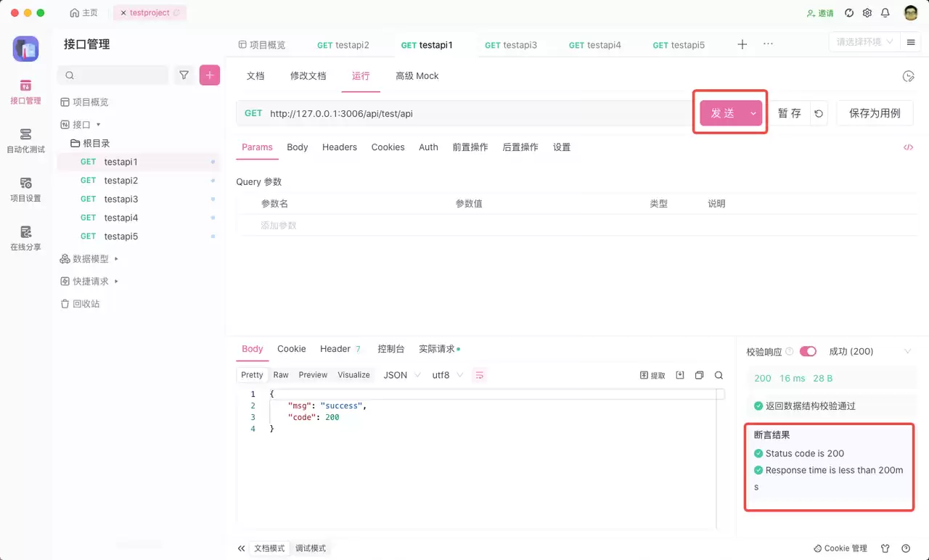
Task: Open the GET testapi3 tab
Action: 511,45
